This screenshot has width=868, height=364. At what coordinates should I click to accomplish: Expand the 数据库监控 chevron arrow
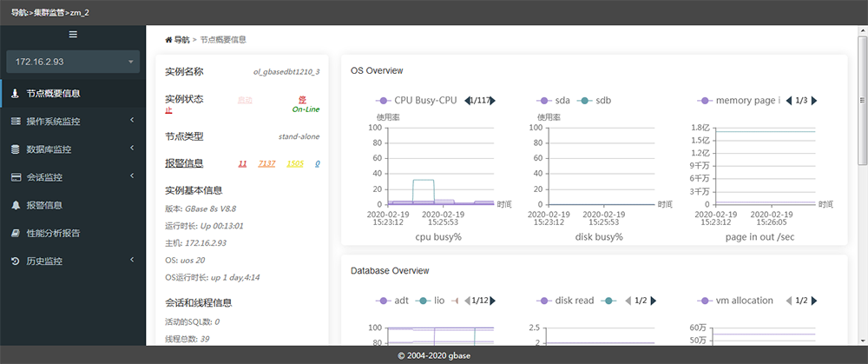[132, 148]
